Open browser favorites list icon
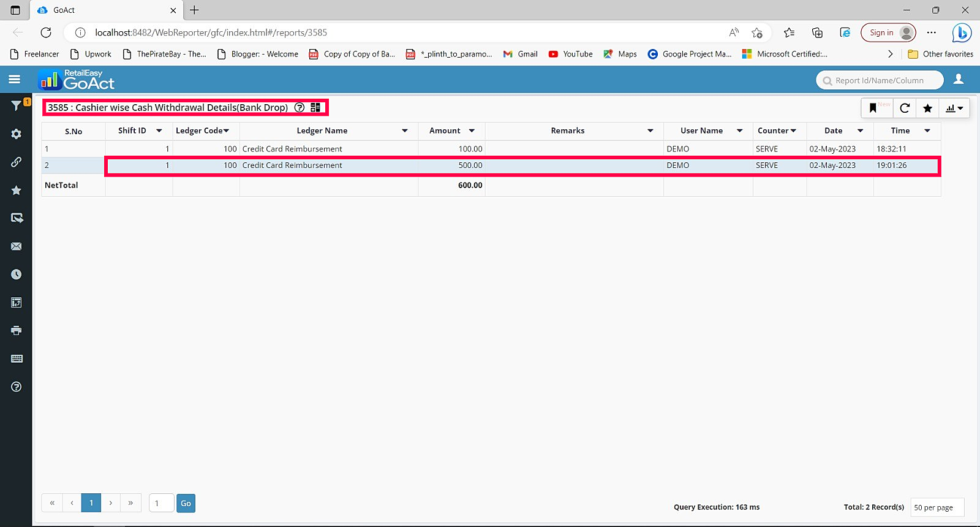This screenshot has height=527, width=980. pos(789,32)
